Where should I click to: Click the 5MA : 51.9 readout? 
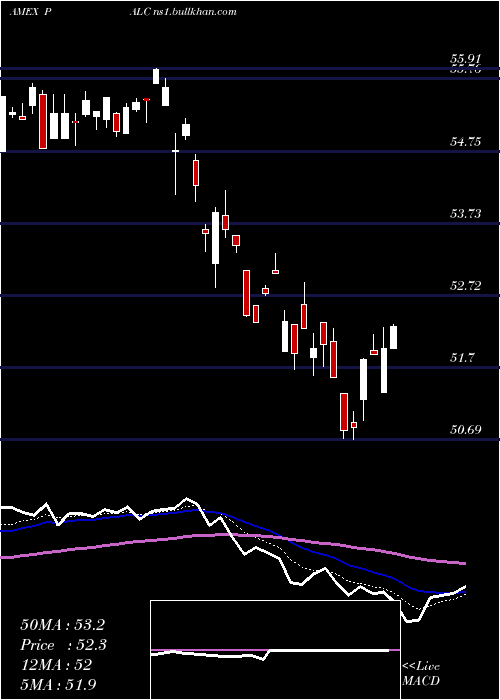click(58, 684)
